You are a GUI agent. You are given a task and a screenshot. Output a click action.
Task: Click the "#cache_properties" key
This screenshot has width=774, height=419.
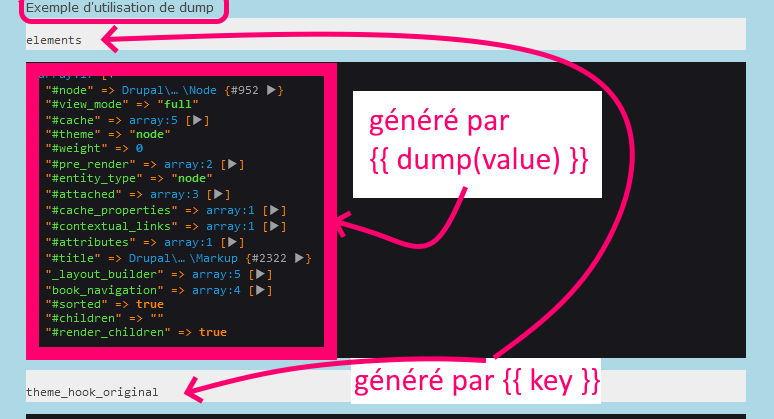111,210
